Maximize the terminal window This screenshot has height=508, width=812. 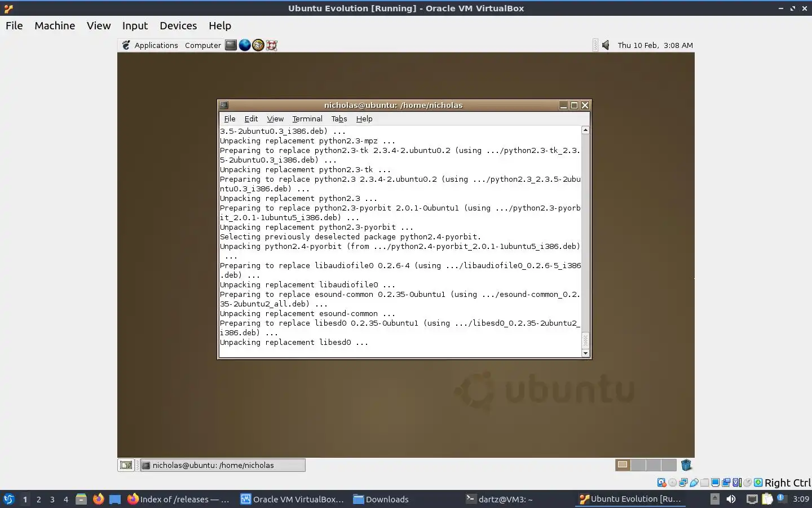[574, 105]
